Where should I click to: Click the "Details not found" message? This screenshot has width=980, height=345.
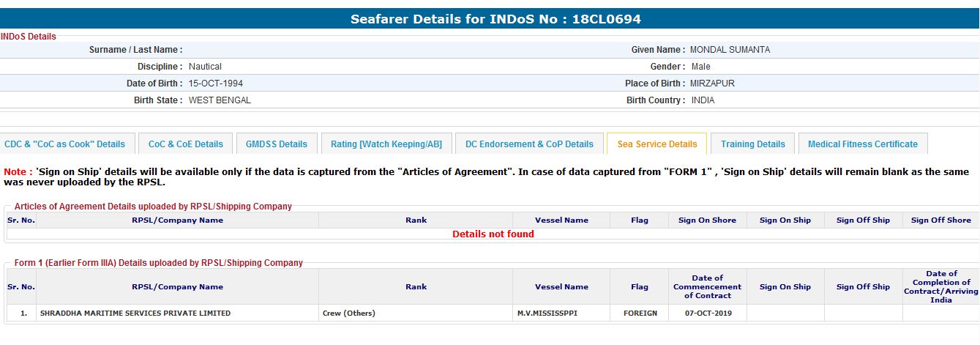click(493, 234)
